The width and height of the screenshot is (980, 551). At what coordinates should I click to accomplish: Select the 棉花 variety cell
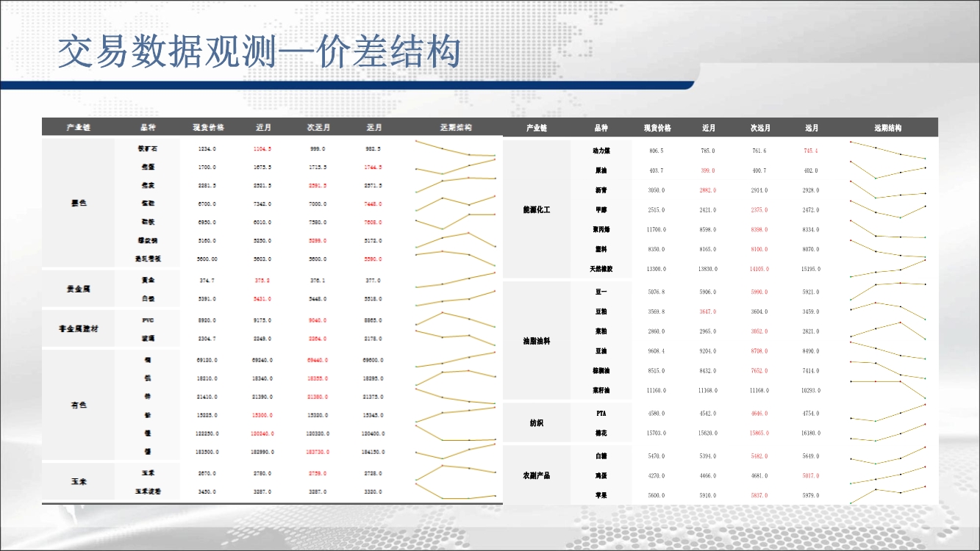601,433
